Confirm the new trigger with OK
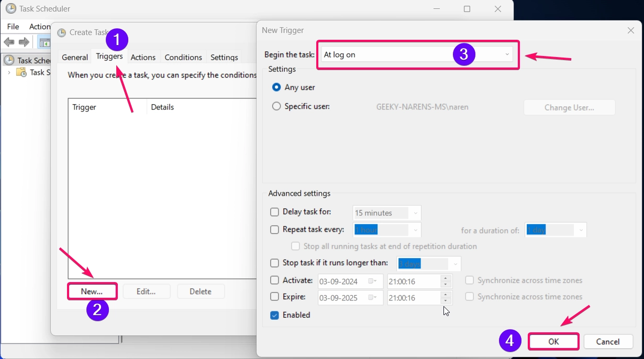This screenshot has height=359, width=644. pos(554,342)
